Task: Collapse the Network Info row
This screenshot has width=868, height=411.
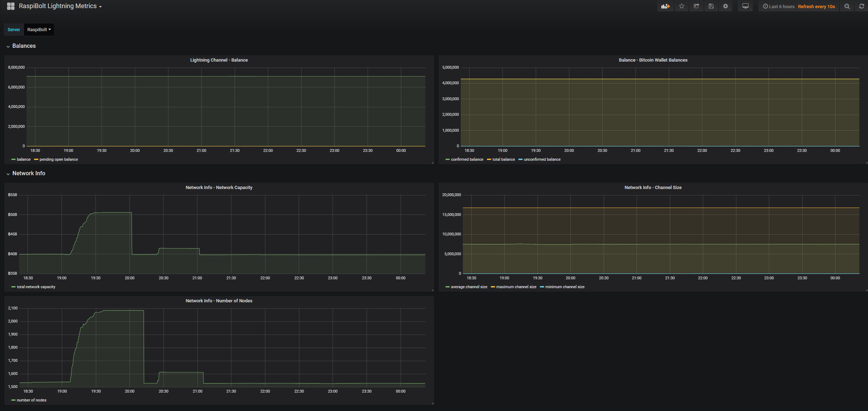Action: [x=28, y=173]
